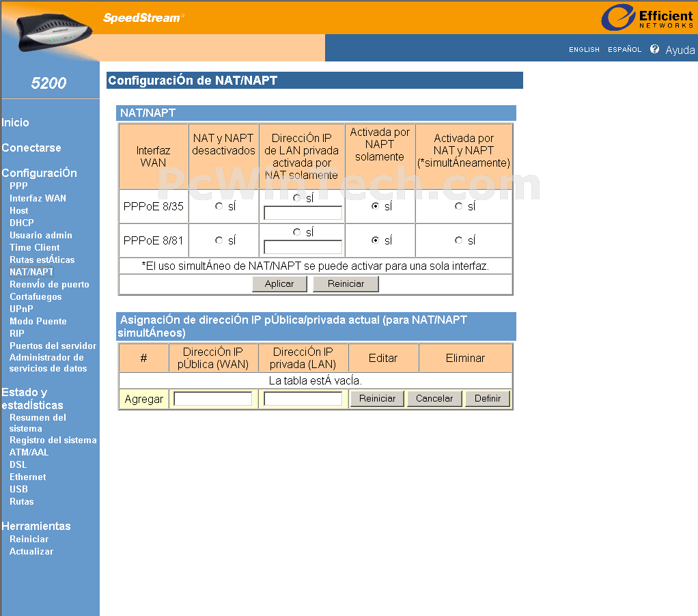The image size is (698, 616).
Task: Focus the LAN IP field for PPPoE 8/35
Action: (303, 213)
